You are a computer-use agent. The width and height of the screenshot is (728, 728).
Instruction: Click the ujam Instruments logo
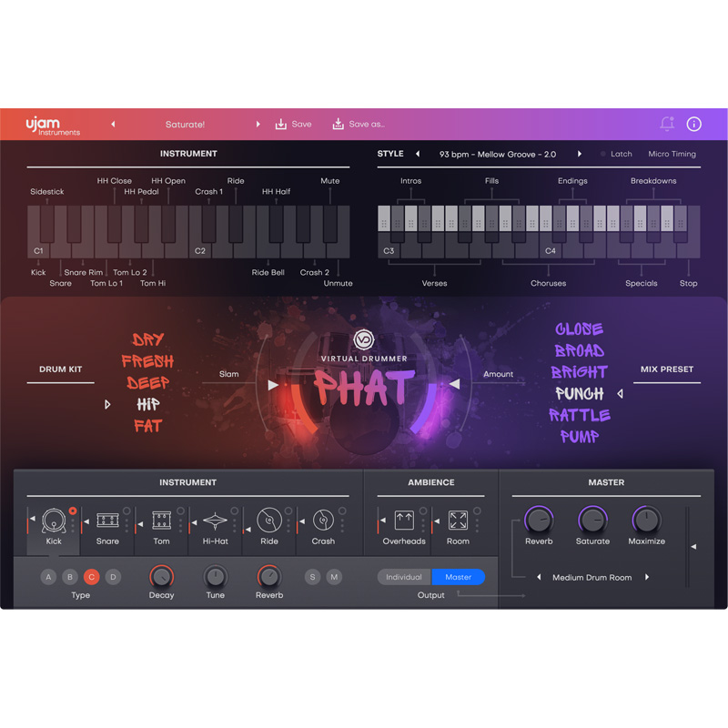tap(53, 126)
